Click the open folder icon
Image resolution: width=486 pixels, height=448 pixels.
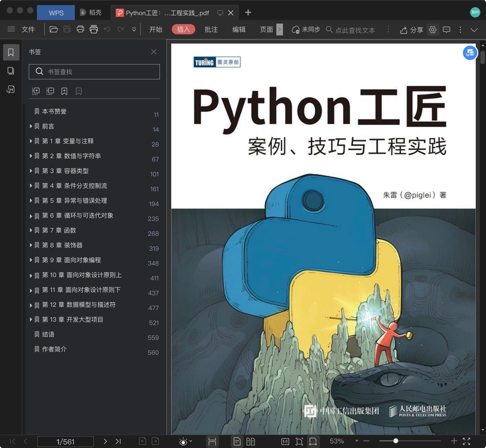tap(54, 29)
